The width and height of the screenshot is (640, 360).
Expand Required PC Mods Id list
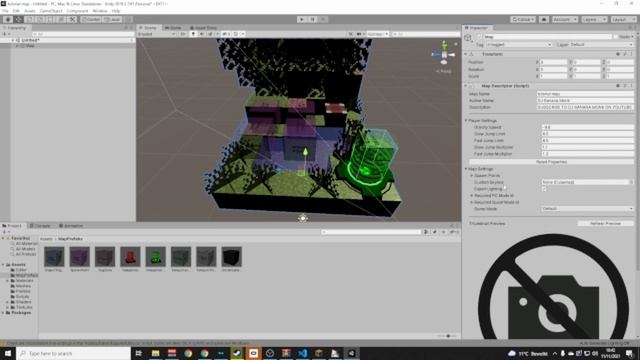coord(472,196)
